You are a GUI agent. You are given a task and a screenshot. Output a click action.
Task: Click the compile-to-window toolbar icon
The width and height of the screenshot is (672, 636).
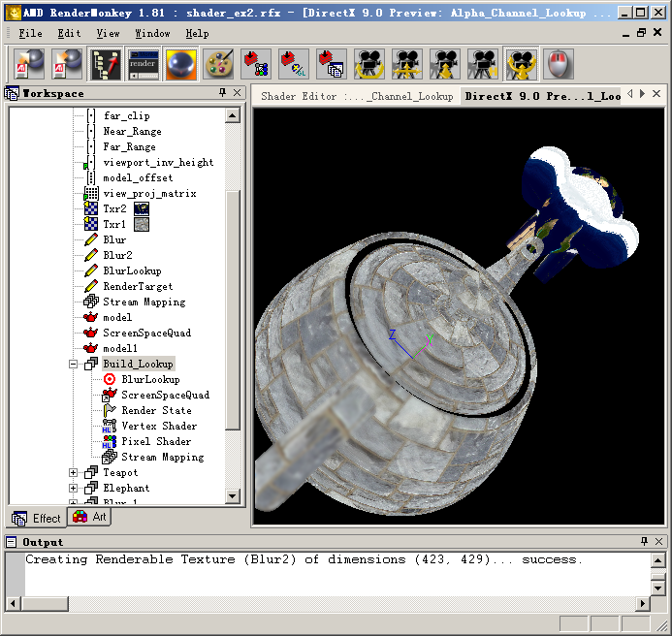(x=333, y=64)
